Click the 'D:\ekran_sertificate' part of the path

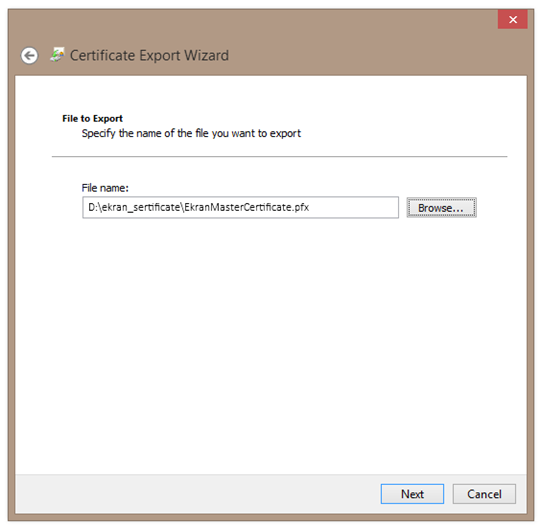(x=134, y=207)
